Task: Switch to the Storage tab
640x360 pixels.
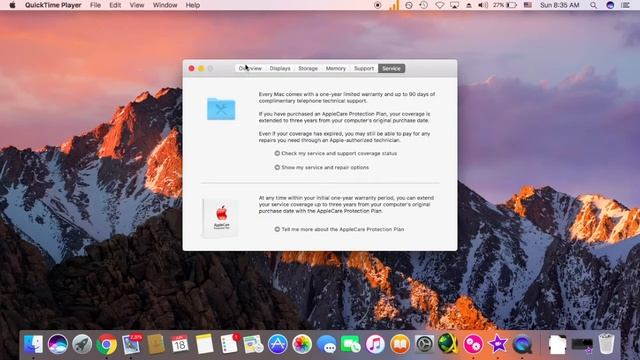Action: pyautogui.click(x=308, y=68)
